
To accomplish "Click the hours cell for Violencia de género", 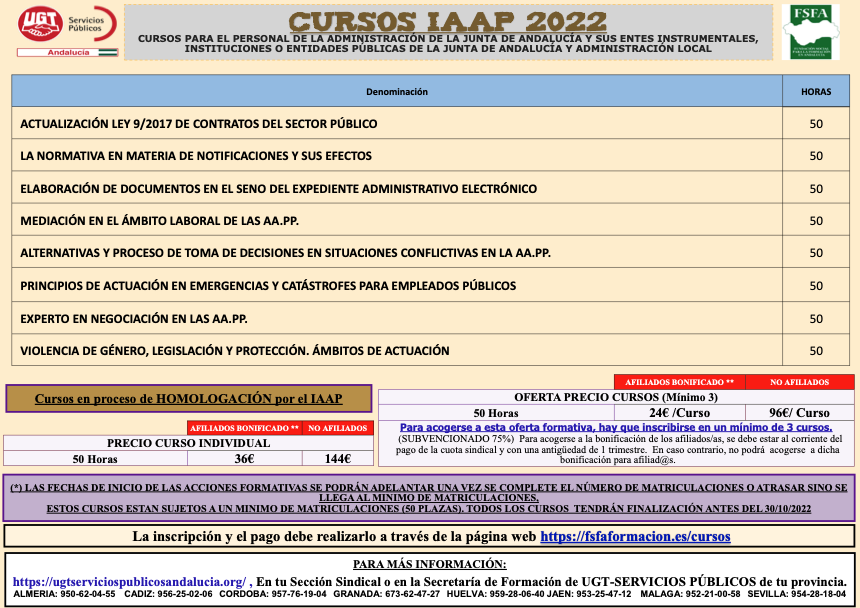I will [x=816, y=350].
